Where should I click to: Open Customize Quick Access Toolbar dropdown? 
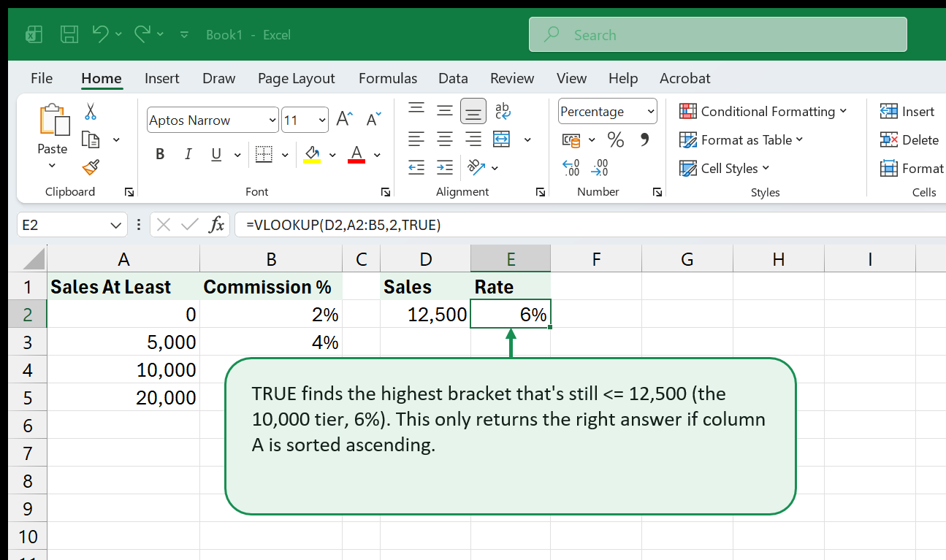[x=184, y=34]
